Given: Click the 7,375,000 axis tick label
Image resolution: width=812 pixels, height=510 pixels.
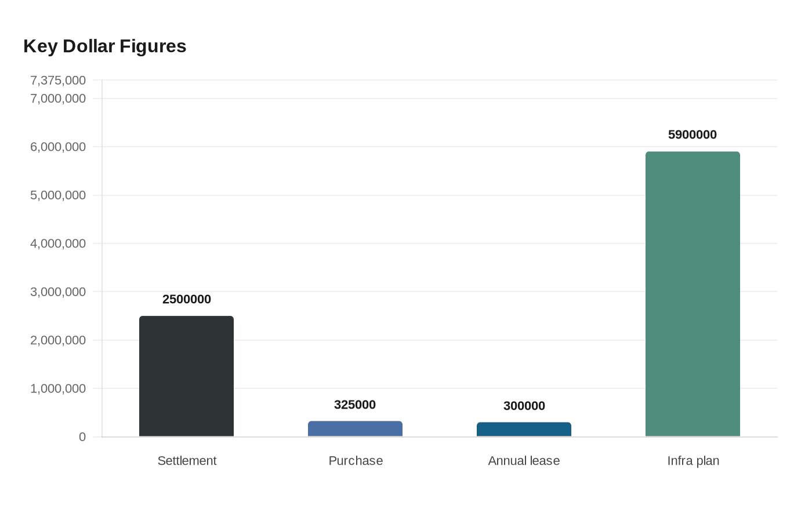Looking at the screenshot, I should click(58, 80).
